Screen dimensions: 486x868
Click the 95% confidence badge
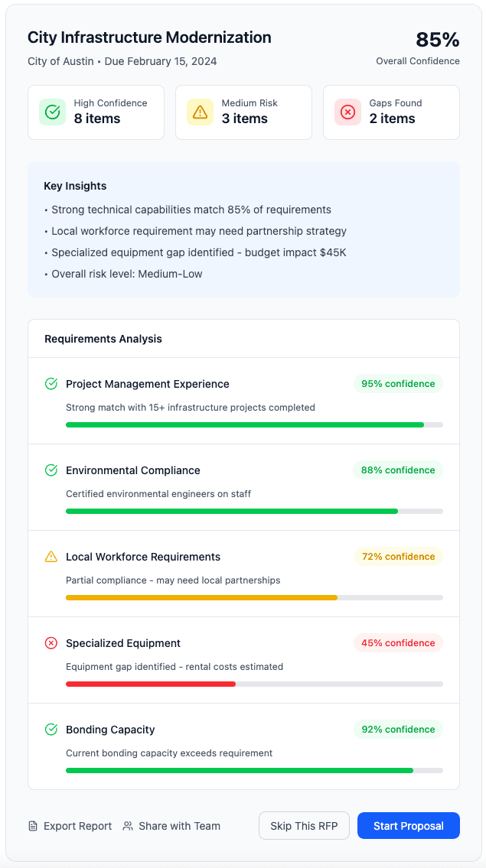click(398, 384)
